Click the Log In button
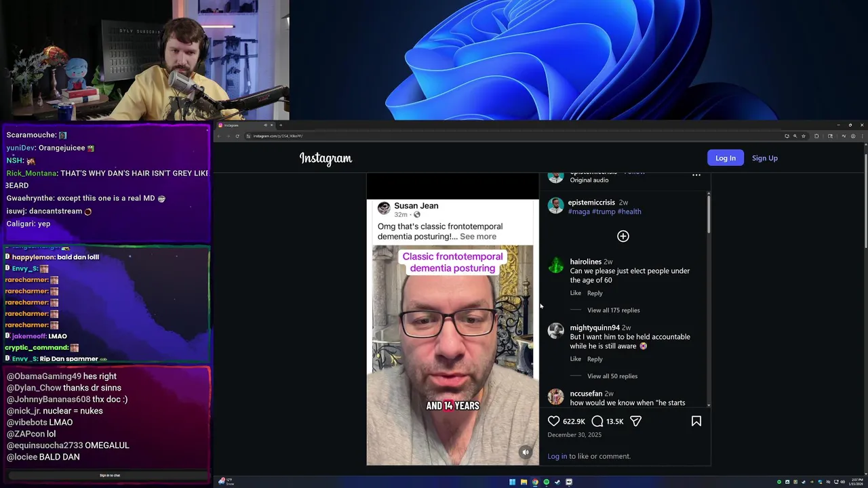Image resolution: width=868 pixels, height=488 pixels. [725, 158]
